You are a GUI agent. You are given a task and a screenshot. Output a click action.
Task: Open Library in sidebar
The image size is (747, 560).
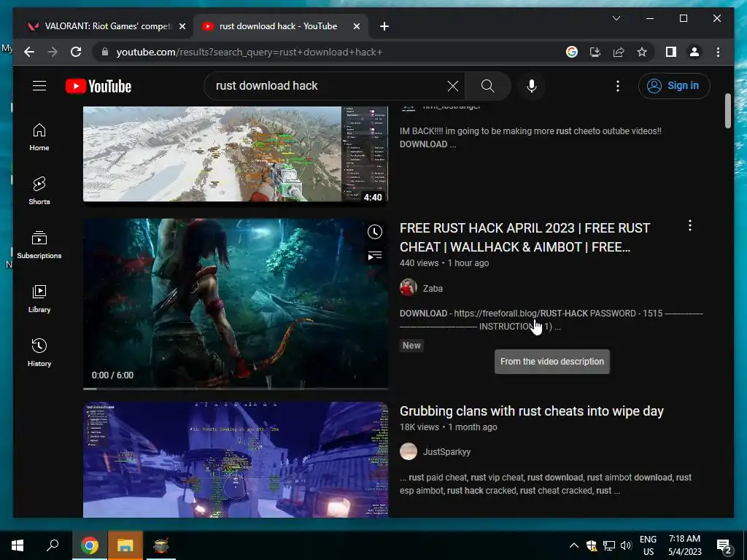click(x=39, y=298)
